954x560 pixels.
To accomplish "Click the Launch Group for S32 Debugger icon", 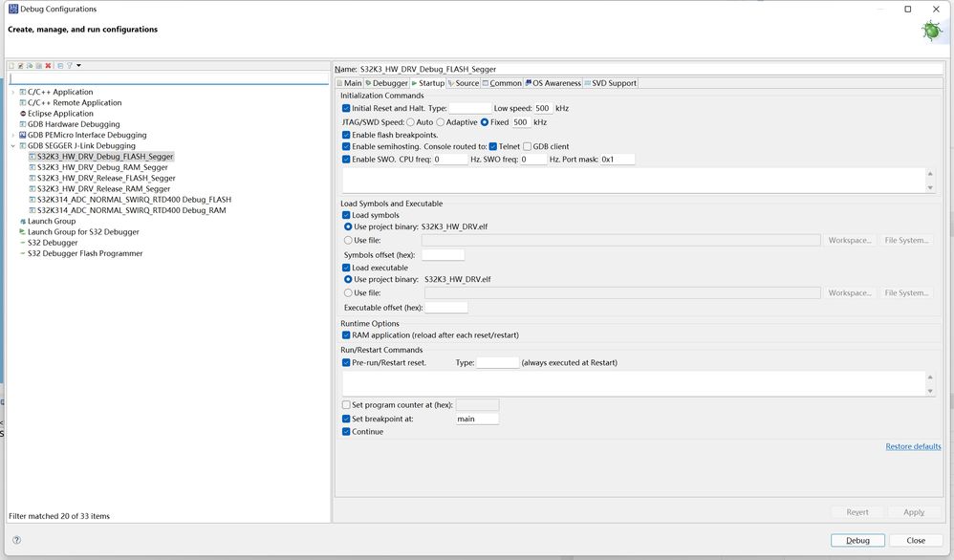I will 22,232.
